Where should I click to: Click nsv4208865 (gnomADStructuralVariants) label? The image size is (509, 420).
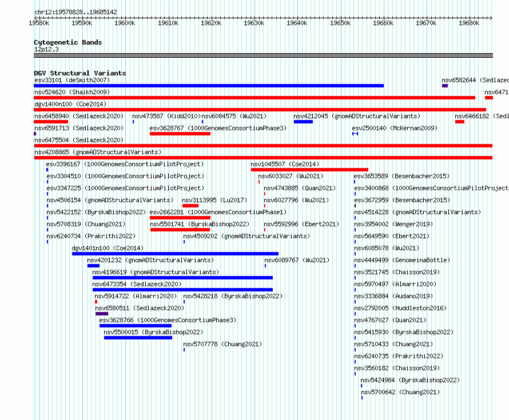click(98, 152)
